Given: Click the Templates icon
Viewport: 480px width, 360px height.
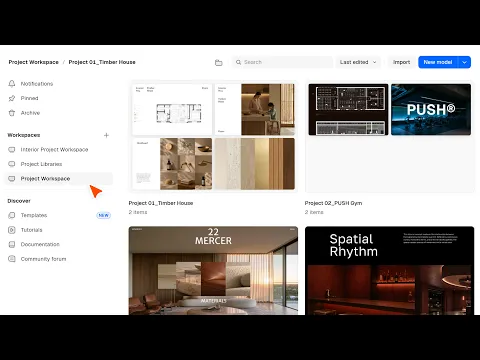Looking at the screenshot, I should tap(12, 215).
